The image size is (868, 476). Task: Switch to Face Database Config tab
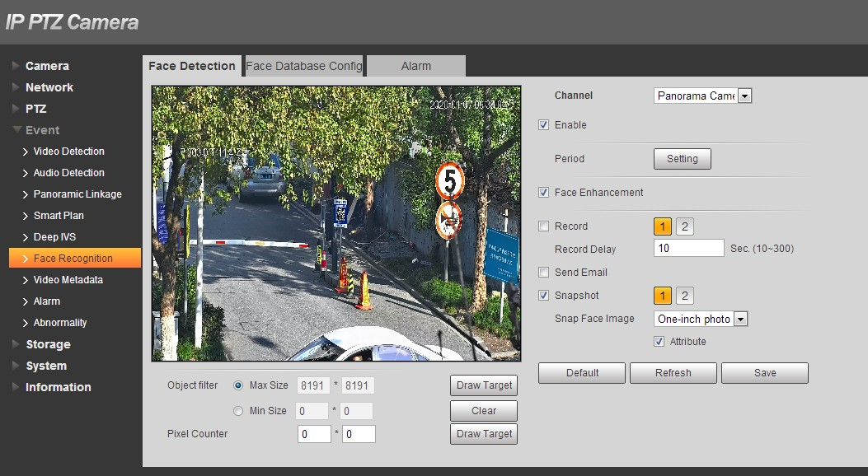[x=303, y=66]
